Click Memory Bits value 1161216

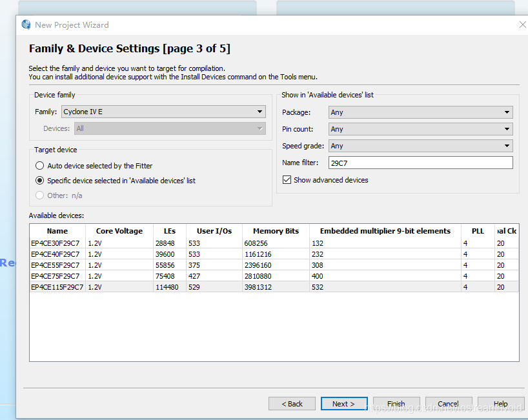[258, 254]
